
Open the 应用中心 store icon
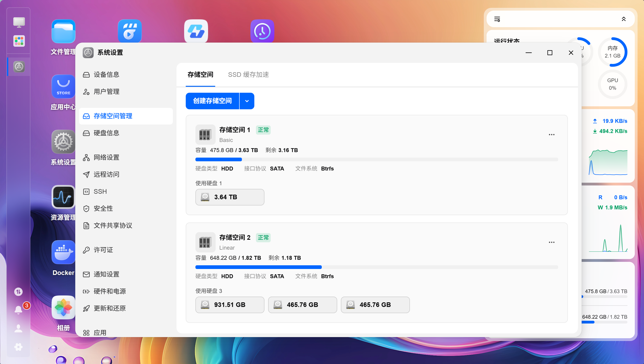(x=63, y=87)
